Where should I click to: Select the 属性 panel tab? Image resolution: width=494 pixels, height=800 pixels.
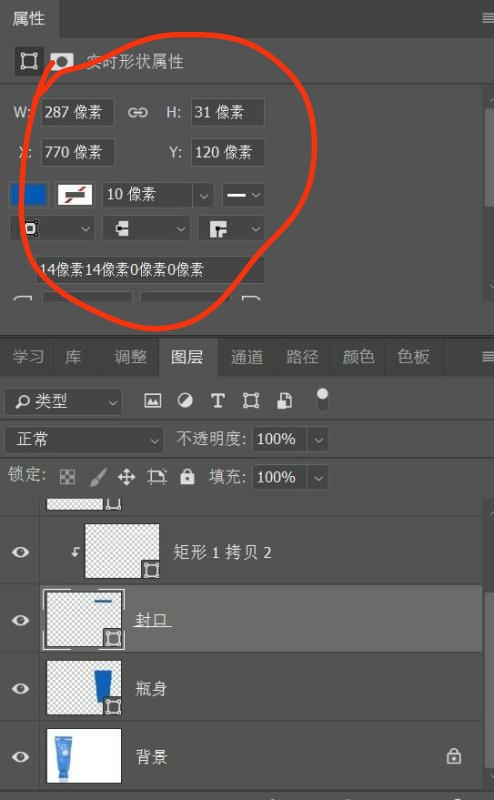pos(29,19)
